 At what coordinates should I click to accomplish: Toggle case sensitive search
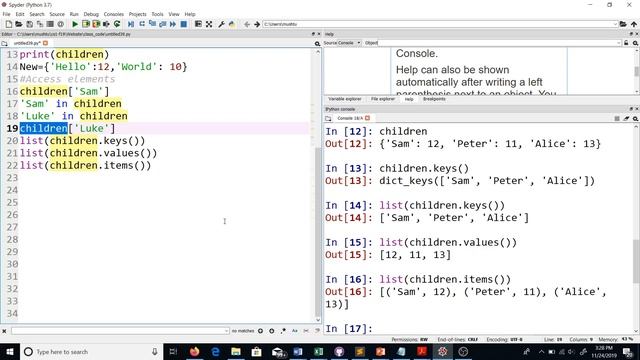(295, 331)
